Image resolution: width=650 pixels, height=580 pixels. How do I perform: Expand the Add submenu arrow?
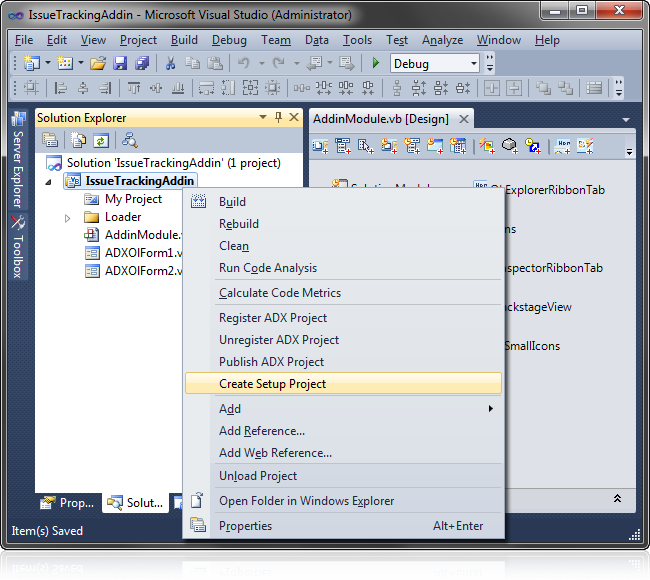491,409
